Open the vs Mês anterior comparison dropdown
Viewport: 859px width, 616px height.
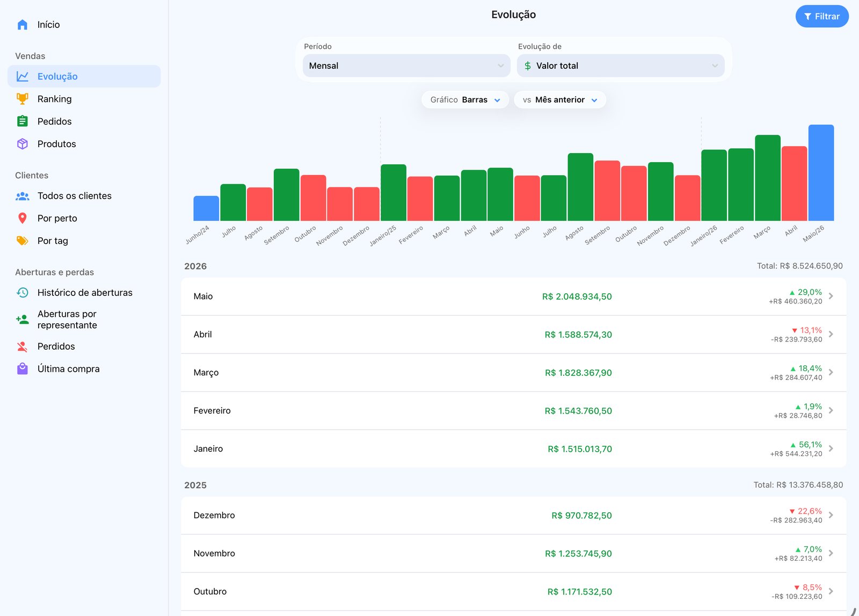pyautogui.click(x=560, y=100)
